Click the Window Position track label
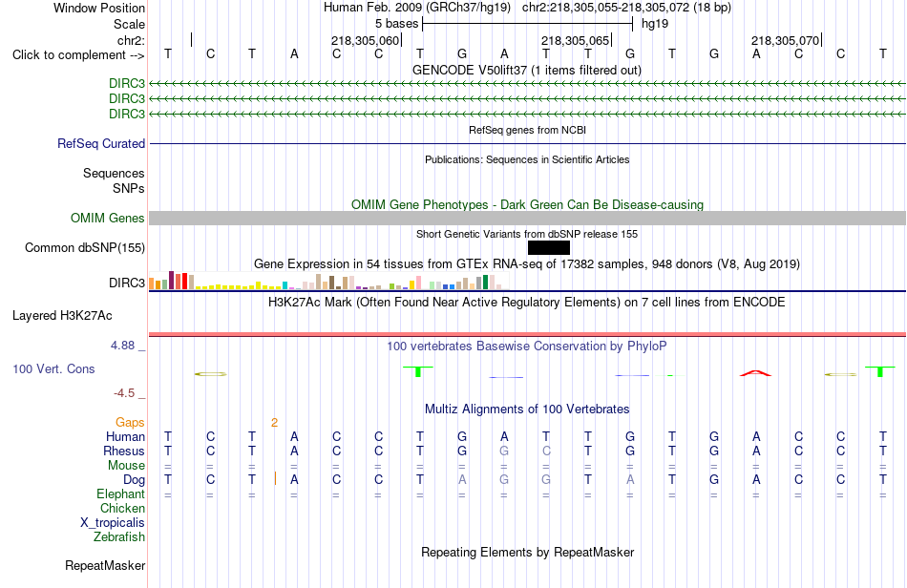 point(99,8)
